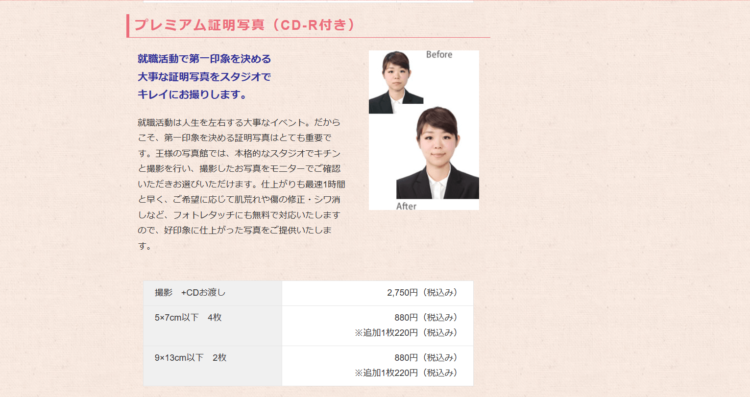Click the text line mentioning フォトレタッチ
Image resolution: width=750 pixels, height=397 pixels.
tap(239, 215)
